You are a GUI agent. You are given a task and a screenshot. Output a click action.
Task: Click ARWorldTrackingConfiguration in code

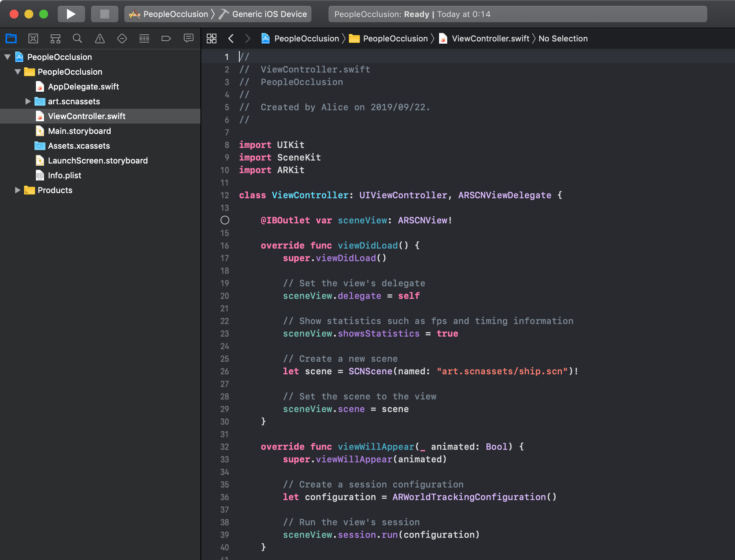click(x=469, y=497)
